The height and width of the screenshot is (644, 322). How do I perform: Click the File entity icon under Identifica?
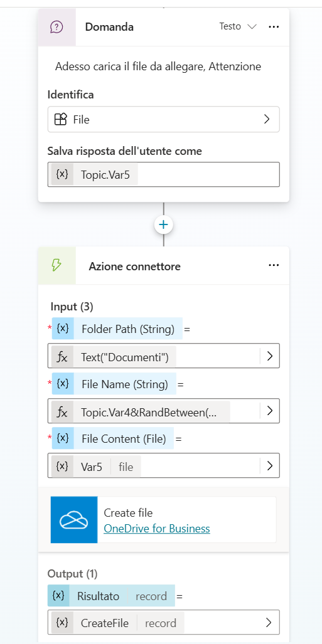[x=60, y=120]
